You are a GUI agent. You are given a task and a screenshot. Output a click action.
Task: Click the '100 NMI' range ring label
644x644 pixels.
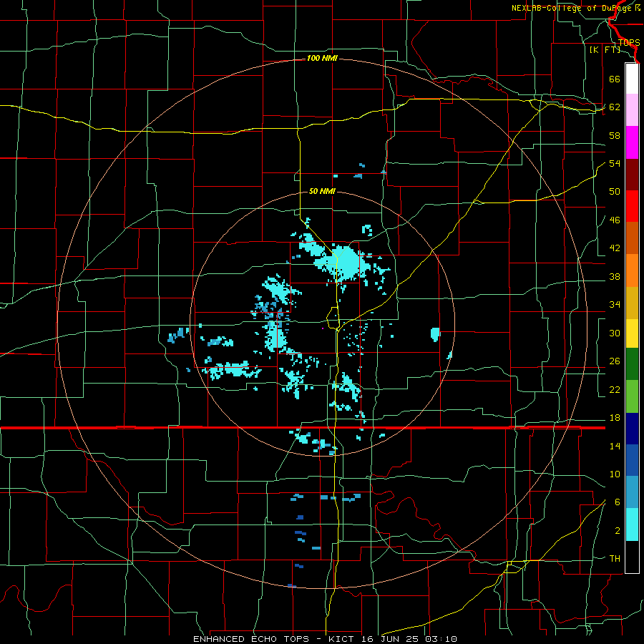point(322,59)
